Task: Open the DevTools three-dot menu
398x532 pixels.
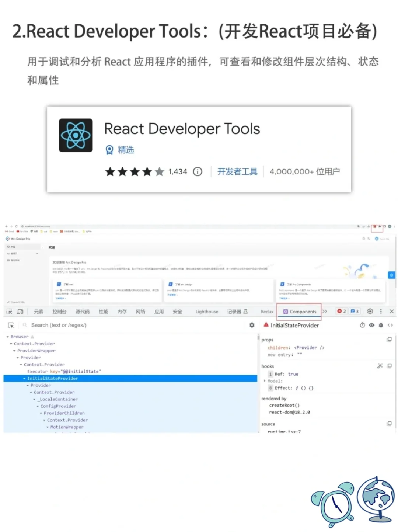Action: tap(381, 312)
